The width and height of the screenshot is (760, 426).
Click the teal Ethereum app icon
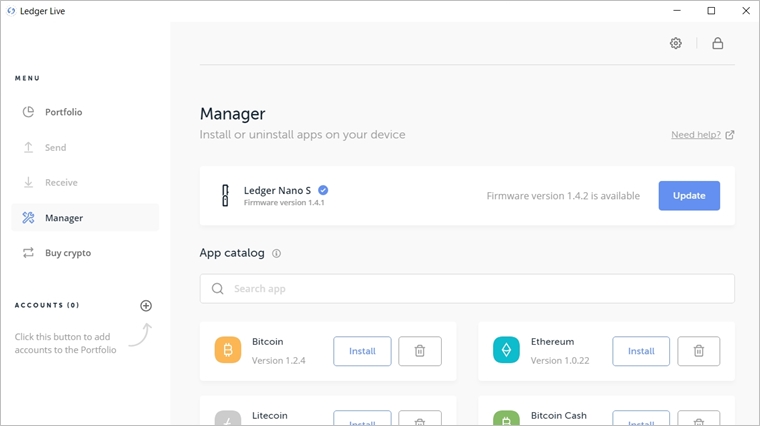506,350
